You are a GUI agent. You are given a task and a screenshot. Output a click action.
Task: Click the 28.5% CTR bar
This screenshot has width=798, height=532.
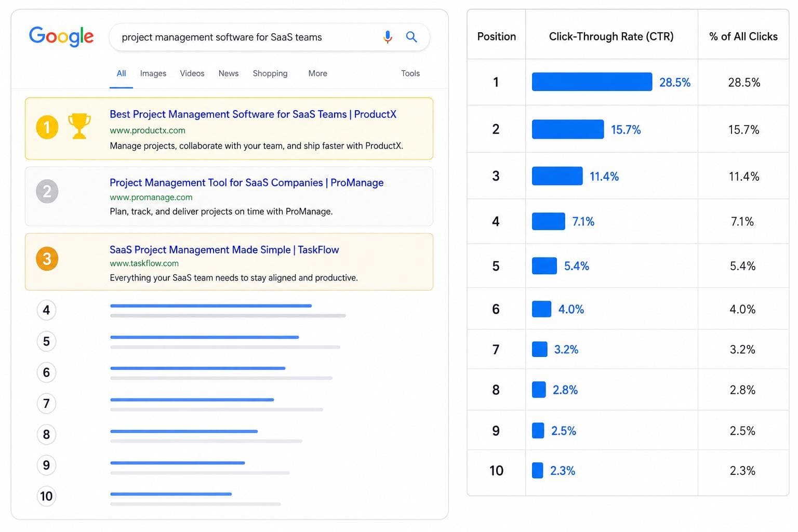[x=592, y=82]
